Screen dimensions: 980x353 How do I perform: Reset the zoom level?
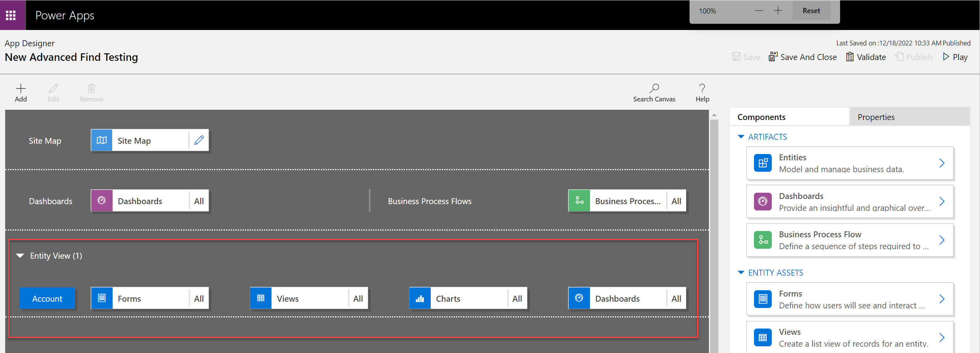pyautogui.click(x=811, y=11)
